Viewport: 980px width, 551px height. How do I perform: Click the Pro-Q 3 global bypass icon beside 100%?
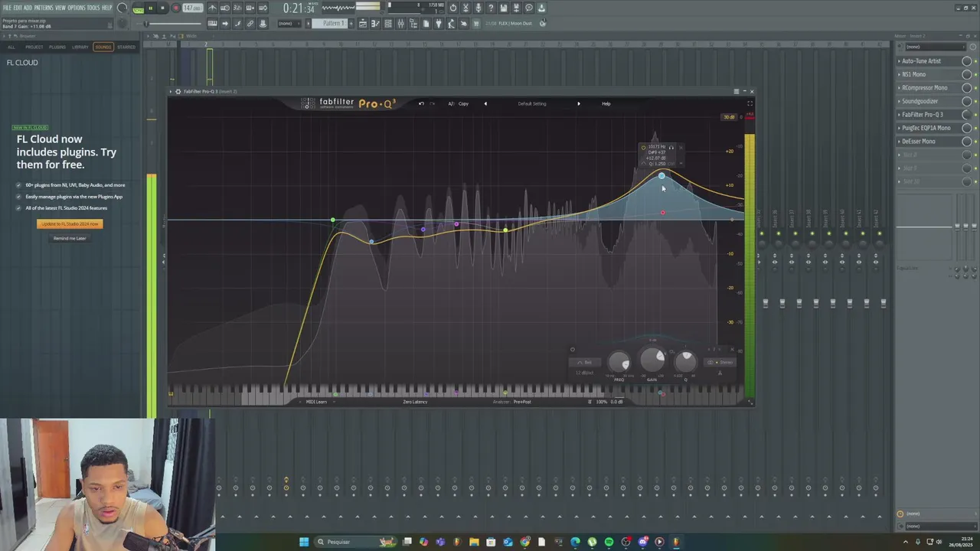[x=590, y=402]
